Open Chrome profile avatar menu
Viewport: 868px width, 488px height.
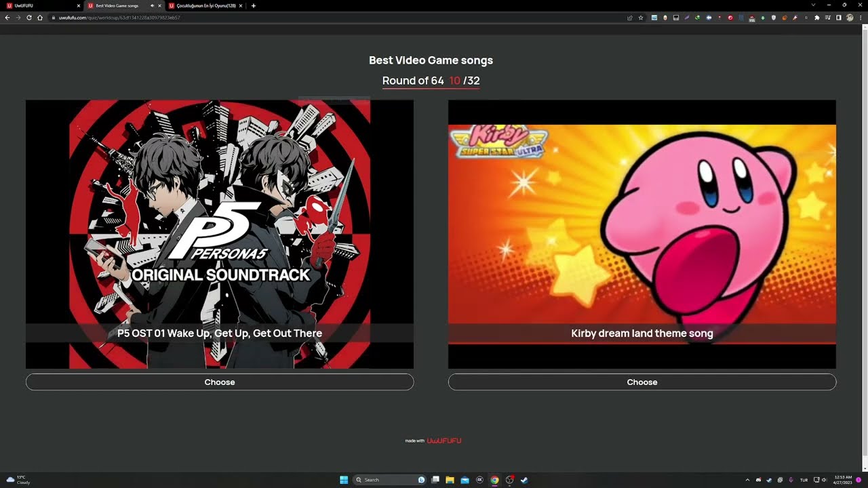click(x=850, y=18)
